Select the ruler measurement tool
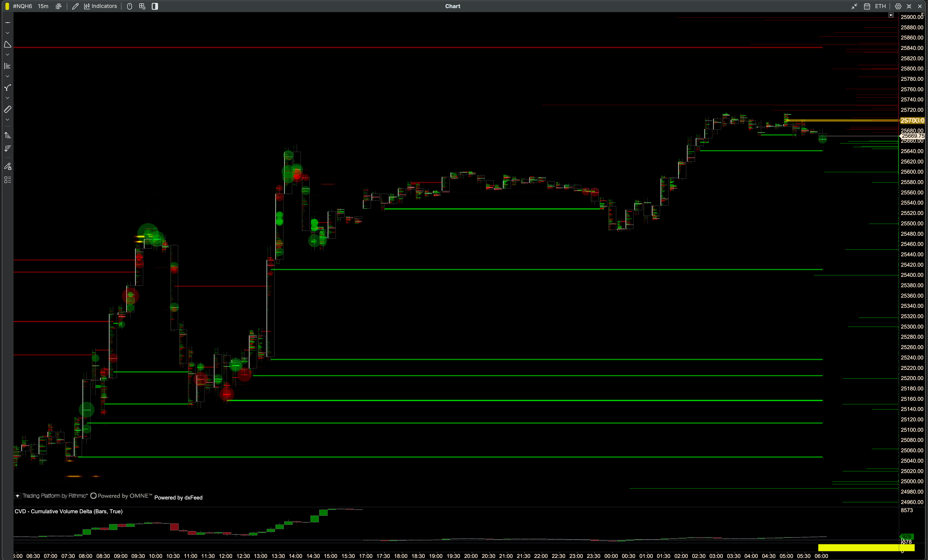Screen dimensions: 928x560 [7, 110]
